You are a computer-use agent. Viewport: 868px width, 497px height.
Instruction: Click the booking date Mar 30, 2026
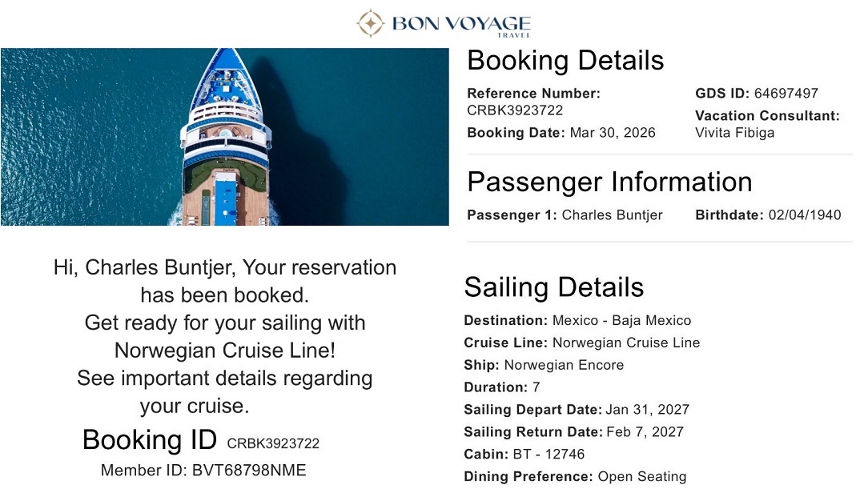click(x=613, y=133)
